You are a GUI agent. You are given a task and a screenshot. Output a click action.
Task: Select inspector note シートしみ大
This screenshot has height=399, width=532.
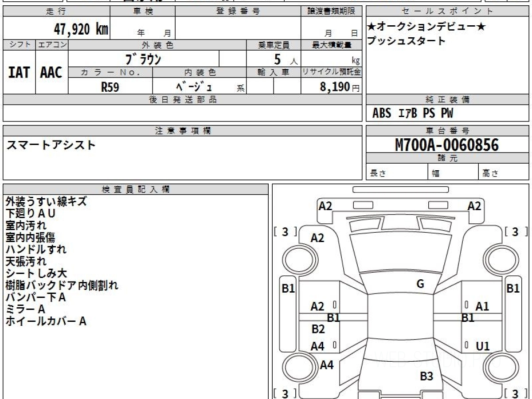pyautogui.click(x=36, y=274)
